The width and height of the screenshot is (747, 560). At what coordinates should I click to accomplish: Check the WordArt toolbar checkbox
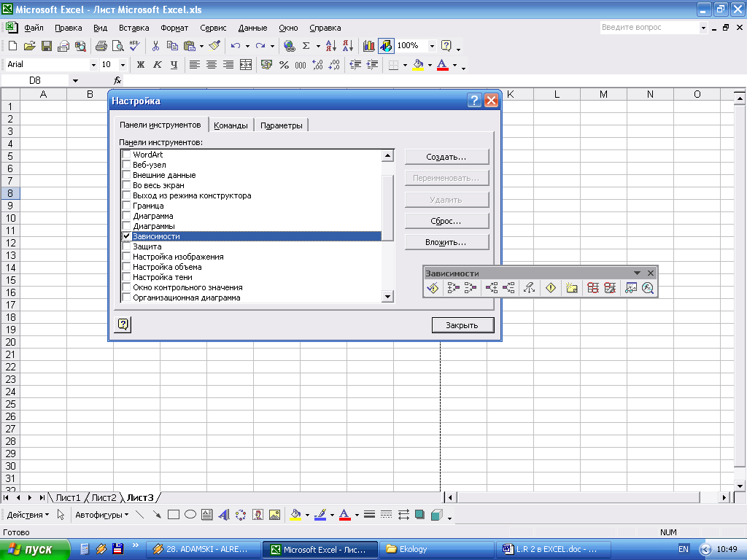(126, 155)
